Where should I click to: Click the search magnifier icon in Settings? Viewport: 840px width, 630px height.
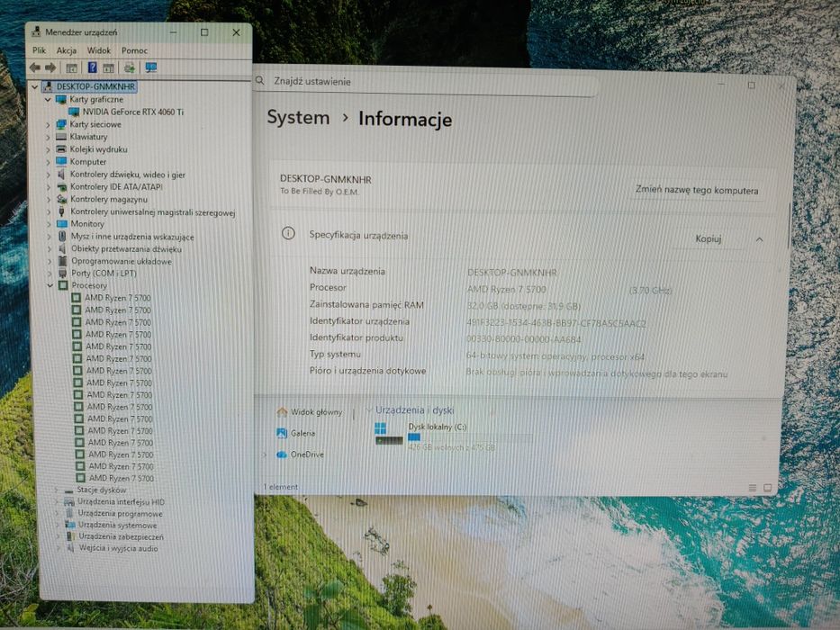pyautogui.click(x=260, y=81)
